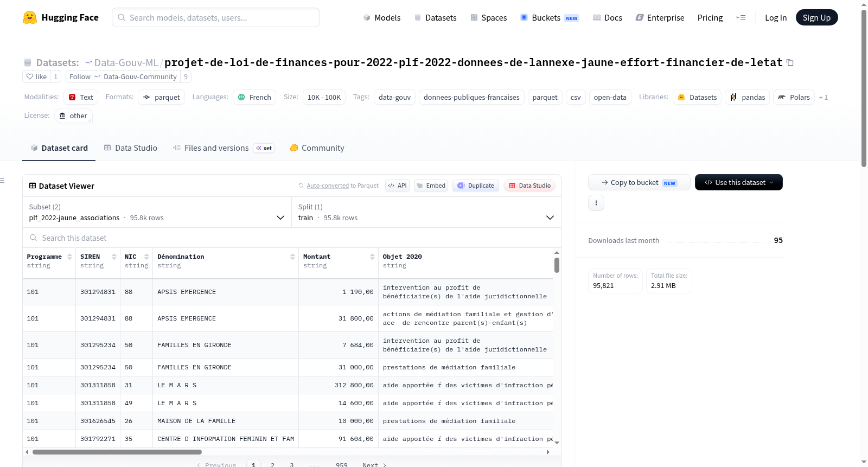868x467 pixels.
Task: Click the Duplicate button
Action: [476, 185]
